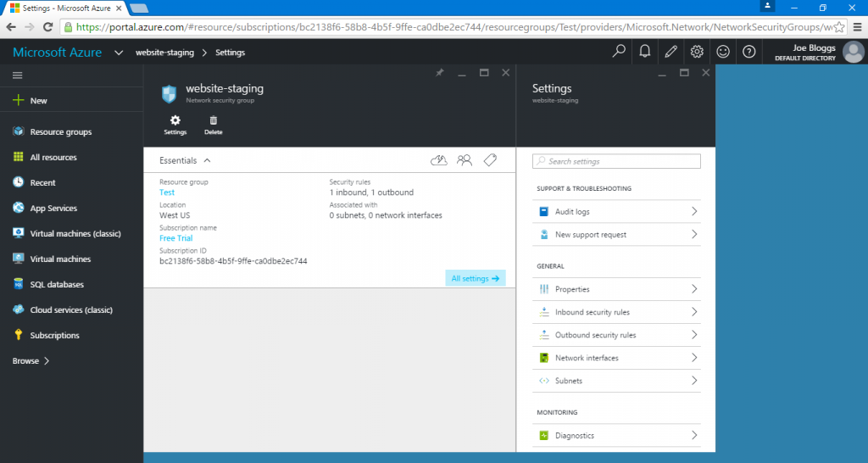
Task: Click the Subnets row chevron
Action: tap(694, 381)
